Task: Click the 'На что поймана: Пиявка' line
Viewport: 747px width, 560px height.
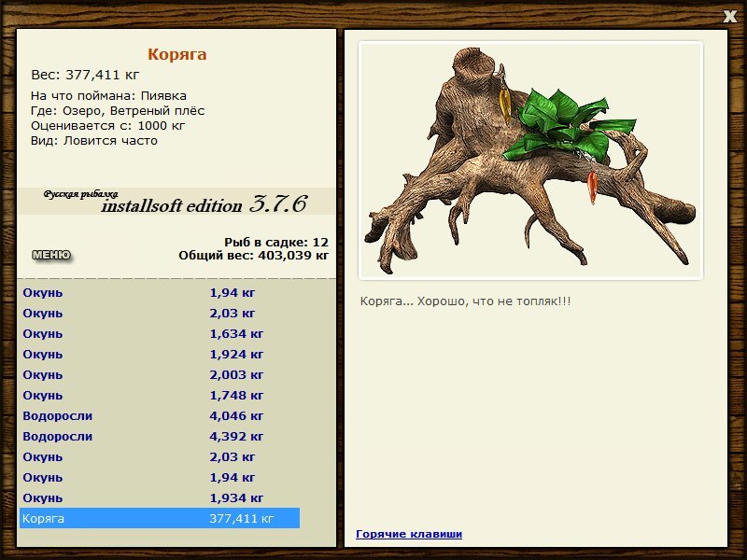Action: (x=108, y=96)
